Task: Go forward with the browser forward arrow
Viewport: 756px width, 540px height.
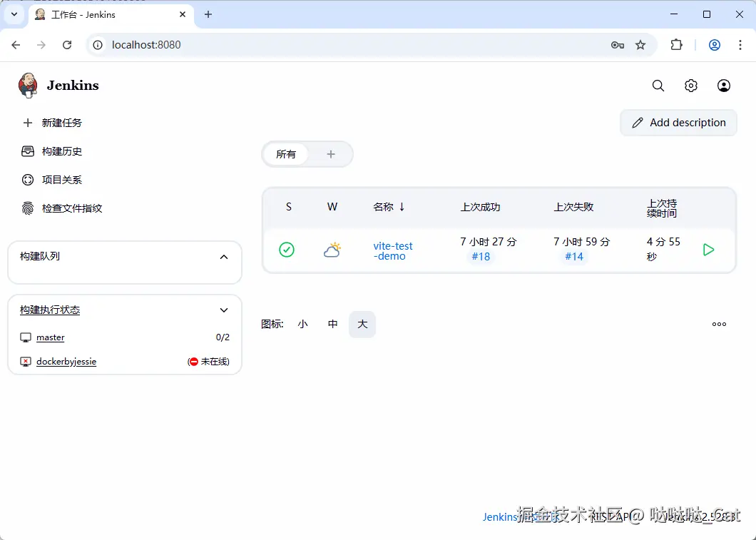Action: point(41,45)
